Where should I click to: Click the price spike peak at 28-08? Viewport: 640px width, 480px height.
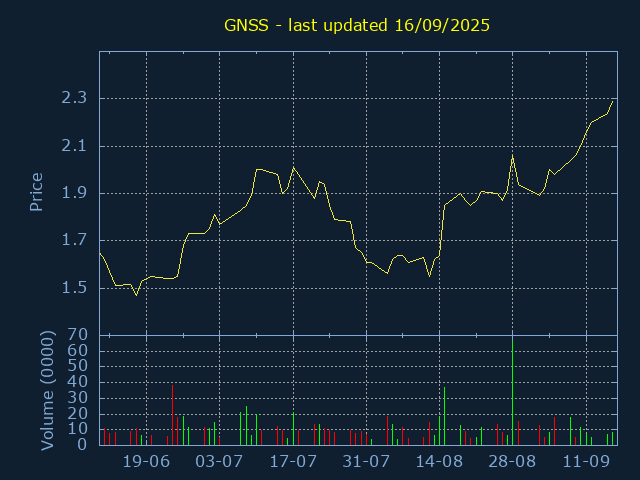513,156
